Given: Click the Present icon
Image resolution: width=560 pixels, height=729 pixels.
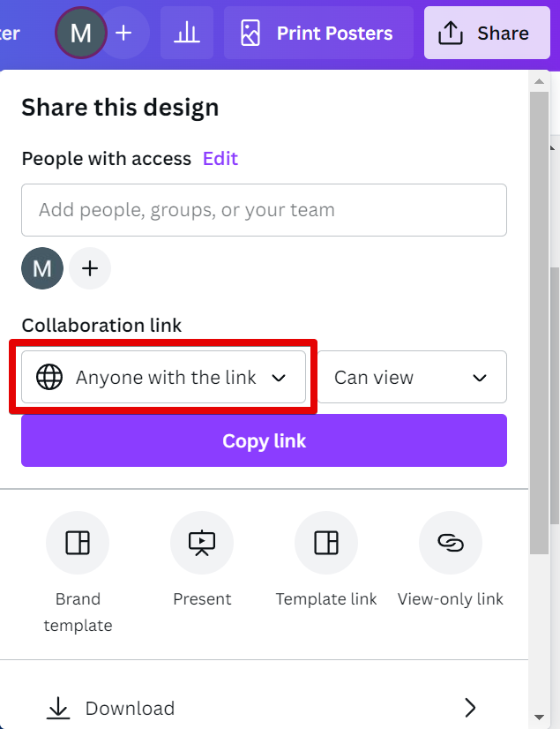Looking at the screenshot, I should (202, 543).
